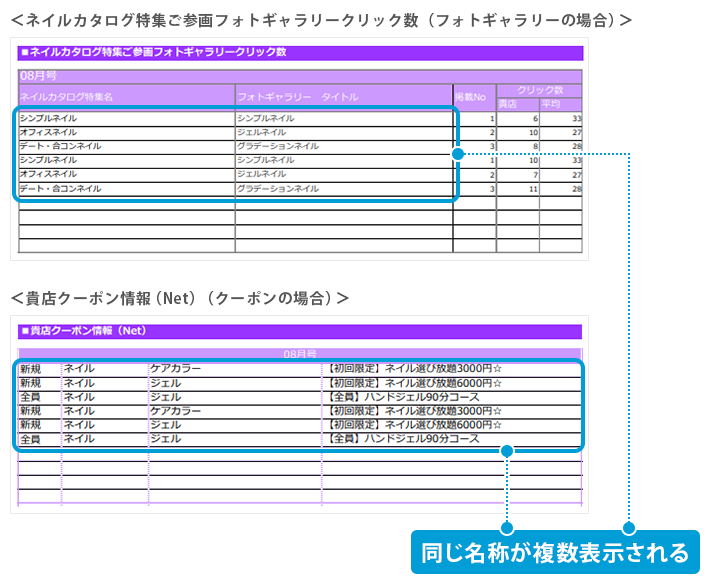Click the 貴店 click count value 7

pos(535,174)
